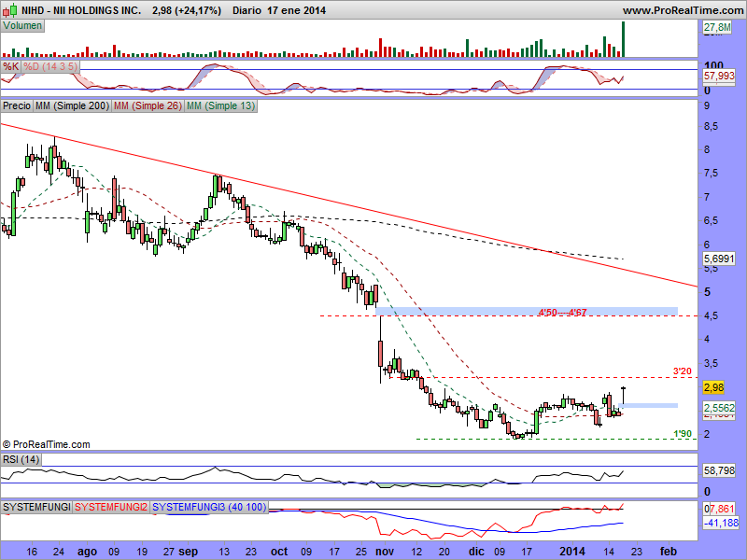This screenshot has width=747, height=560.
Task: Click the dic month marker on time axis
Action: click(476, 552)
